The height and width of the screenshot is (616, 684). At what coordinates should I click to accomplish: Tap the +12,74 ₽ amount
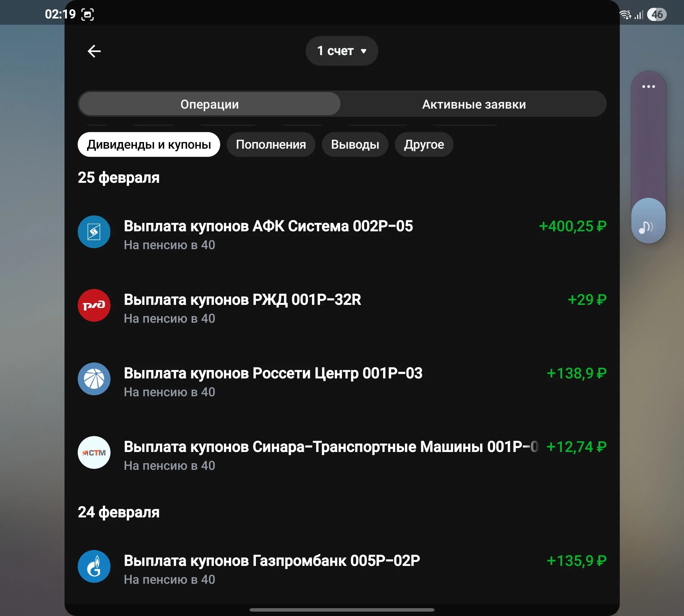(x=577, y=447)
